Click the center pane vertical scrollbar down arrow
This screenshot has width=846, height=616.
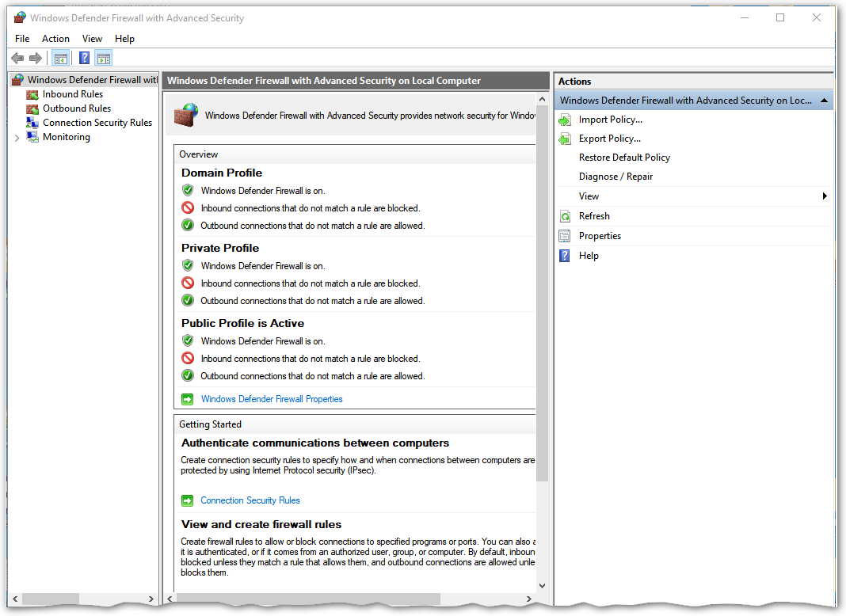[543, 586]
